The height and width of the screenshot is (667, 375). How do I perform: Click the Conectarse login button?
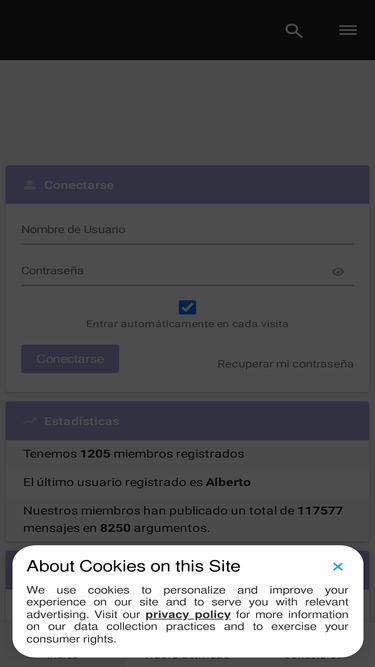(x=70, y=359)
